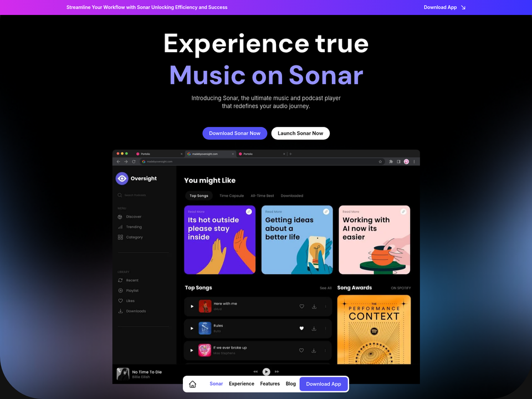532x399 pixels.
Task: Click the bookmark star in address bar
Action: pyautogui.click(x=380, y=162)
